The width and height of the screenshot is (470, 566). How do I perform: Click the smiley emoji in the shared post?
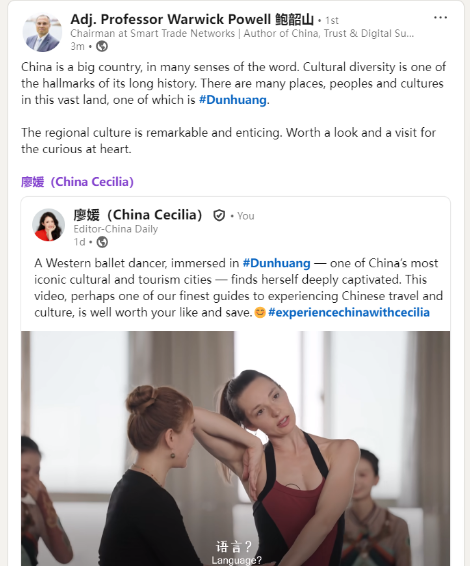(x=260, y=312)
